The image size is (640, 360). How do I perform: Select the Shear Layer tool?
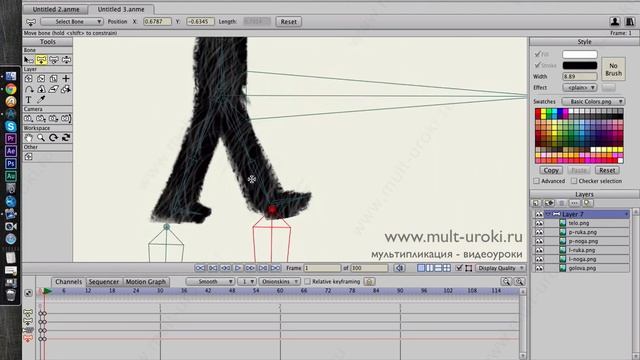53,89
